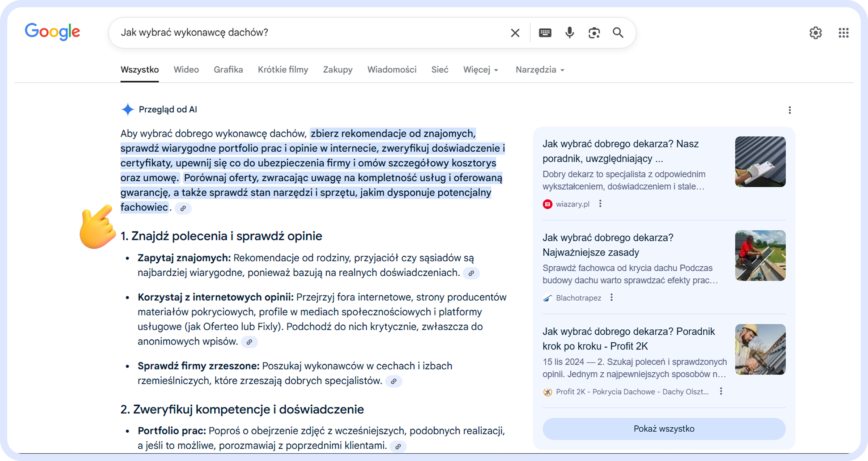Image resolution: width=868 pixels, height=461 pixels.
Task: Start voice search with microphone icon
Action: click(569, 33)
